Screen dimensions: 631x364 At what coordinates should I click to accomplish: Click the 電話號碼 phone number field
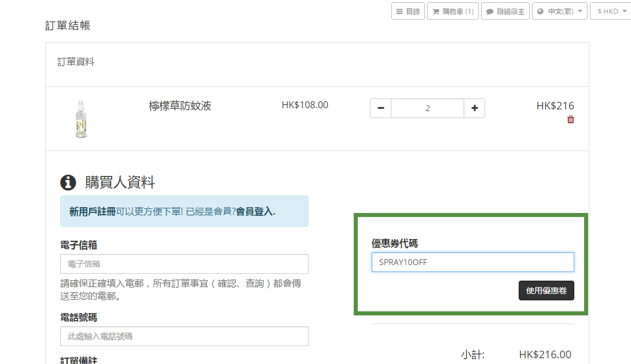pos(184,336)
